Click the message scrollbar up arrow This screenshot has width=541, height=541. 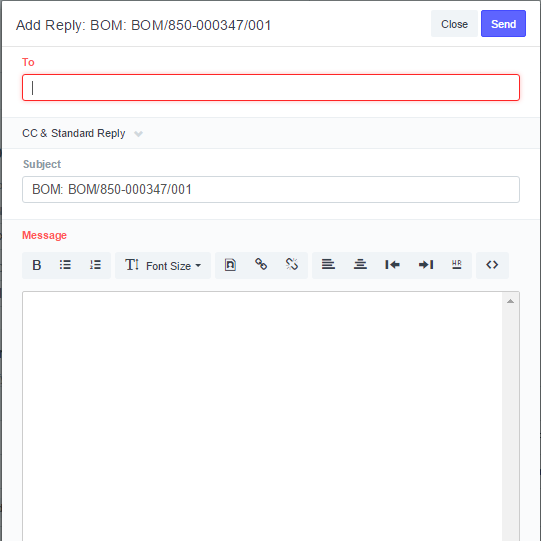(511, 301)
